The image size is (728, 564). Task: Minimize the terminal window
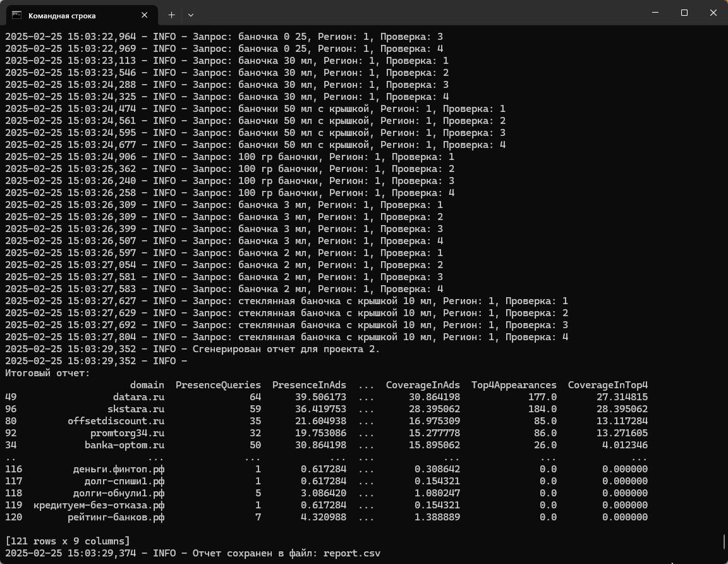click(655, 13)
